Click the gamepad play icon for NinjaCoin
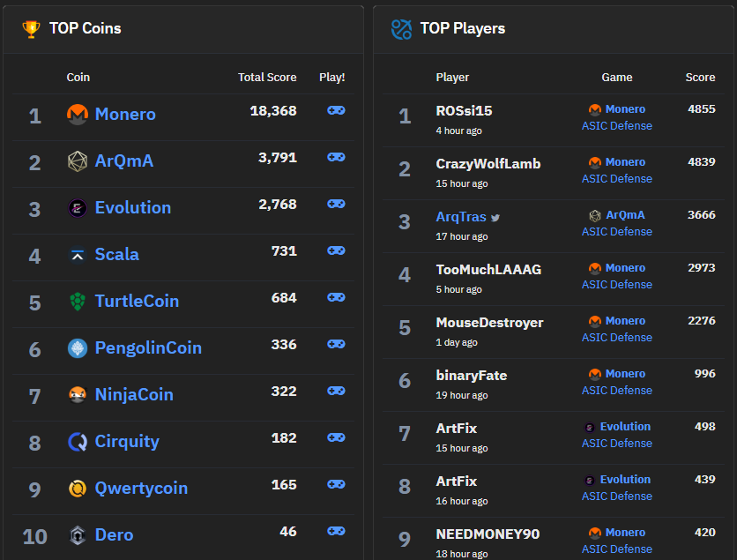The width and height of the screenshot is (737, 560). click(x=336, y=391)
